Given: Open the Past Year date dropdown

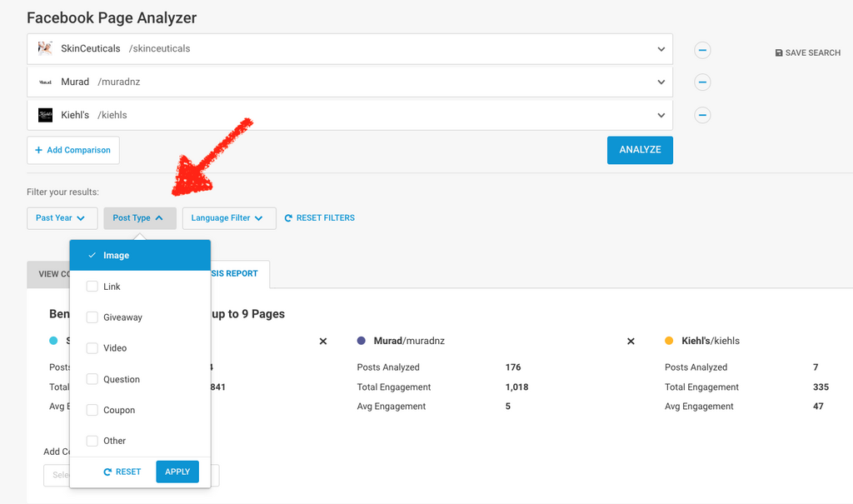Looking at the screenshot, I should (62, 218).
